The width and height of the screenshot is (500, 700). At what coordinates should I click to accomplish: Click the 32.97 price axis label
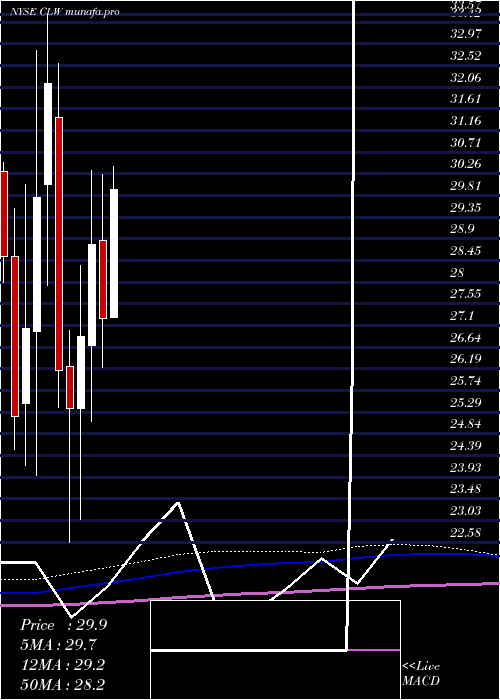(x=466, y=34)
